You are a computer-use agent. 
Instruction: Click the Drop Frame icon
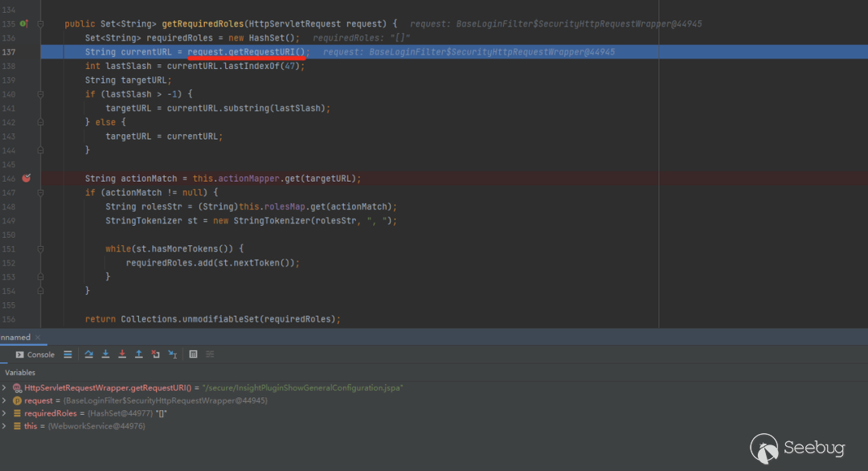[x=156, y=354]
